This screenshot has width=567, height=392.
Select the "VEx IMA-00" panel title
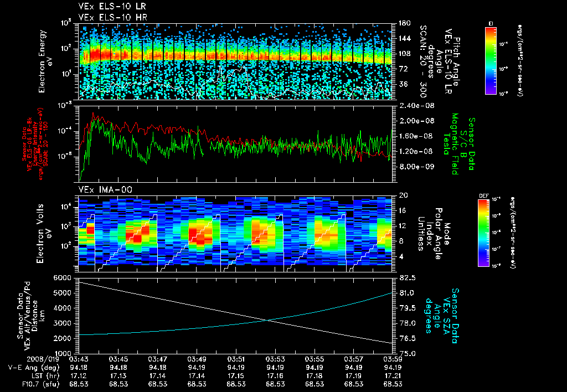click(105, 189)
